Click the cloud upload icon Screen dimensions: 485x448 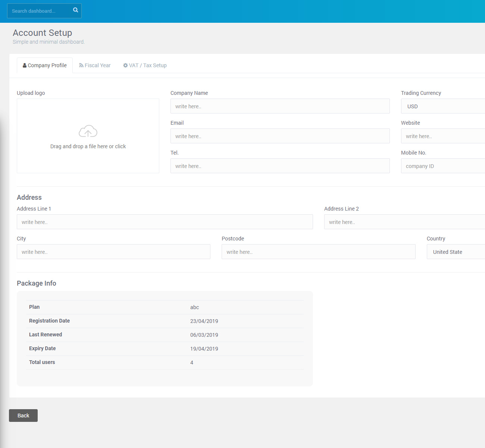coord(88,131)
